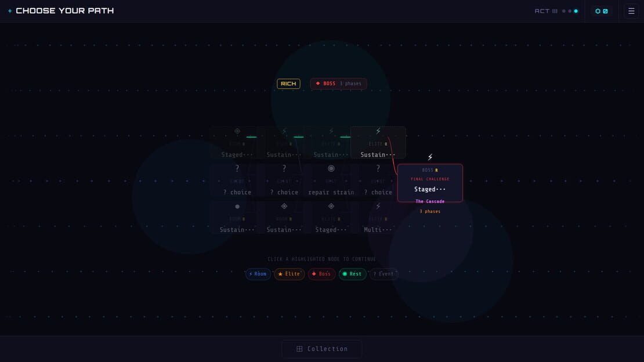Screen dimensions: 644x362
Task: Click the rest circle icon above repair strain
Action: click(x=331, y=168)
